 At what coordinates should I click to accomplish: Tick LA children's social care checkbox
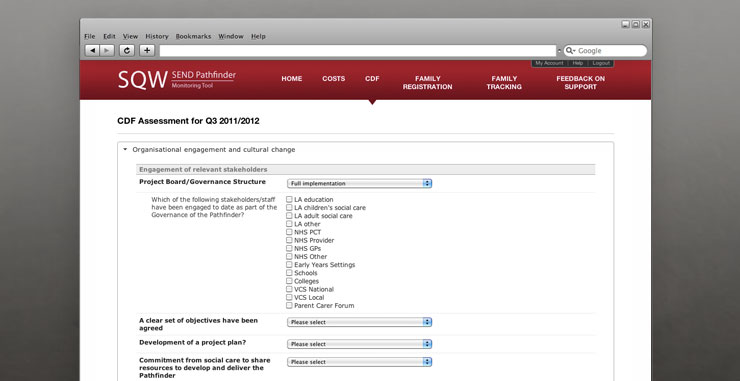coord(289,207)
